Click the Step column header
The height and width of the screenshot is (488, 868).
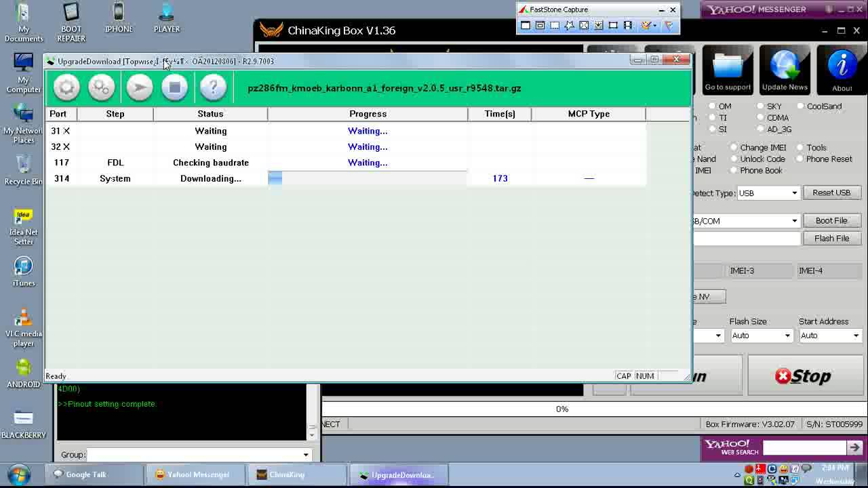coord(115,114)
